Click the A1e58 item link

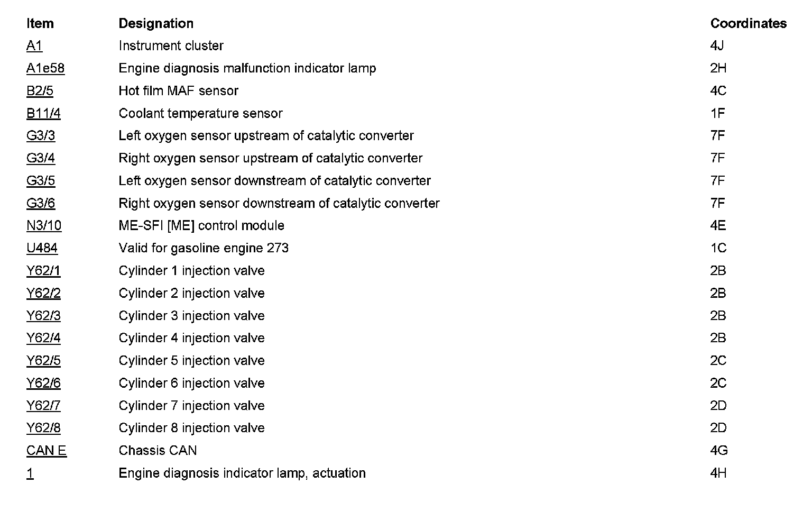45,68
